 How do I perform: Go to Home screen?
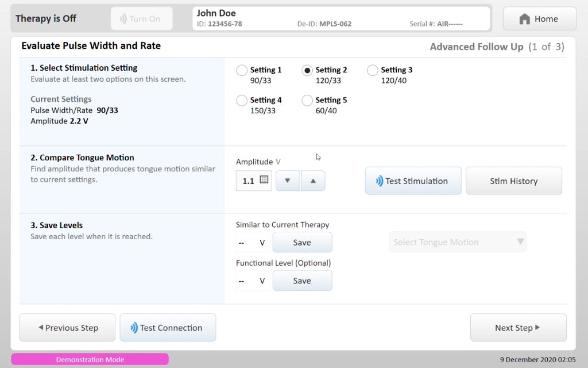coord(539,18)
